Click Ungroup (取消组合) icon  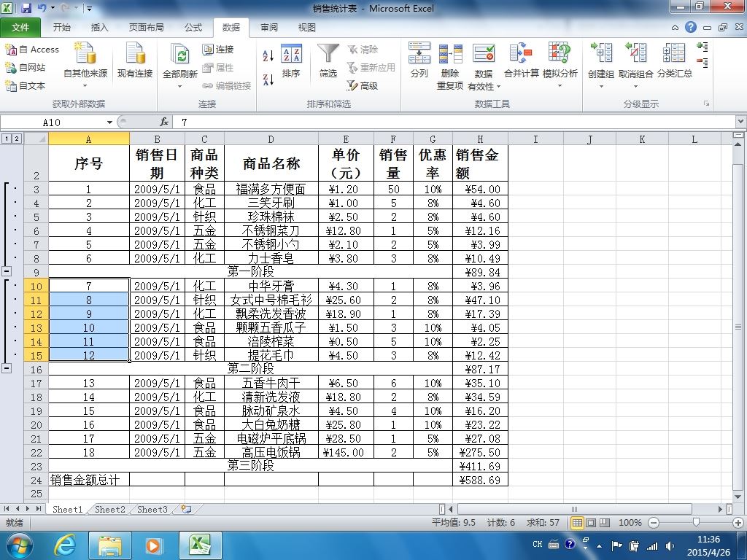pyautogui.click(x=636, y=52)
